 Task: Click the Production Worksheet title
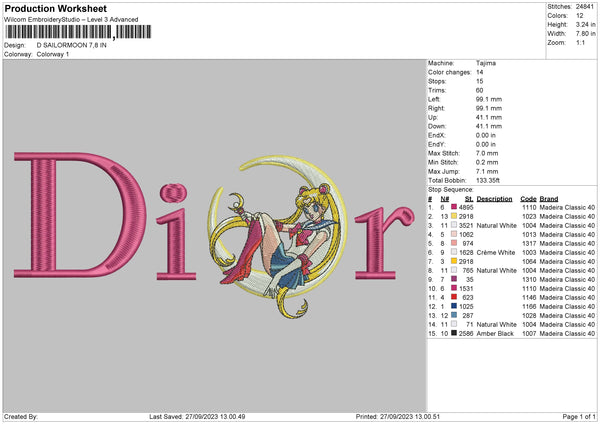tap(55, 8)
